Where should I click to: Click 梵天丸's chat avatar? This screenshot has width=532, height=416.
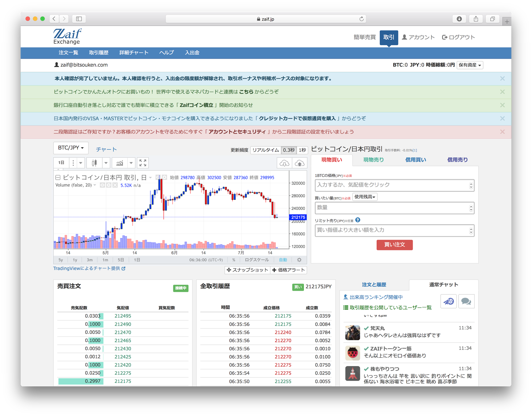(x=352, y=333)
